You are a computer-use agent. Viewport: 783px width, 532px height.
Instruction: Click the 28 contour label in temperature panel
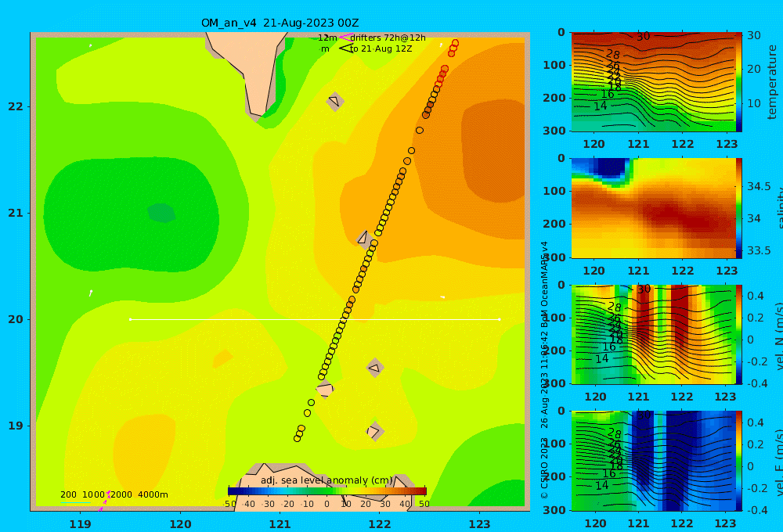coord(613,55)
